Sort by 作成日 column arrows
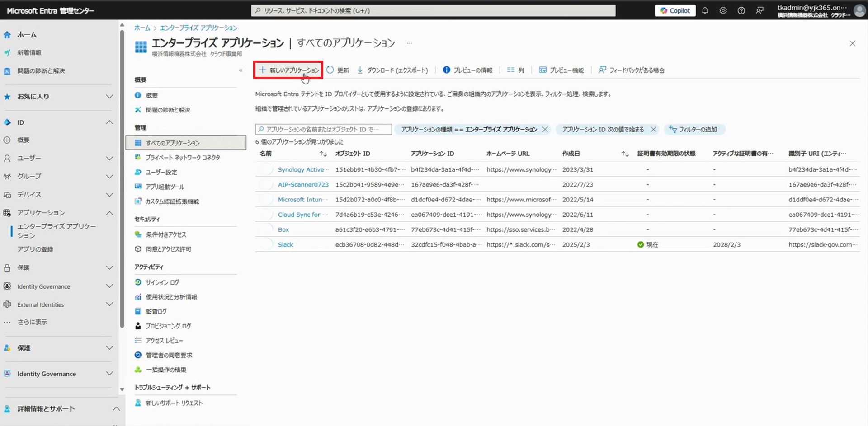The width and height of the screenshot is (868, 426). 625,154
